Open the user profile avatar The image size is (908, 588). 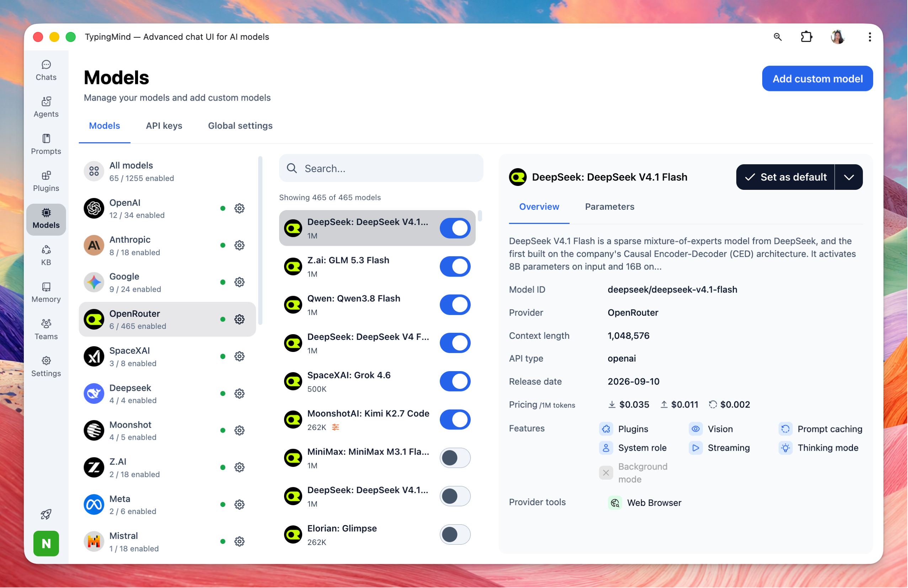[838, 37]
